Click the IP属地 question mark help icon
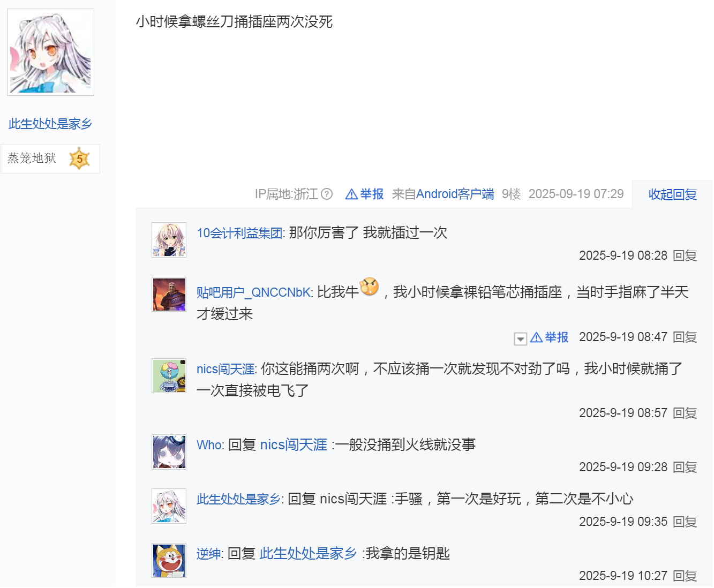Viewport: 714px width, 588px height. click(x=327, y=194)
